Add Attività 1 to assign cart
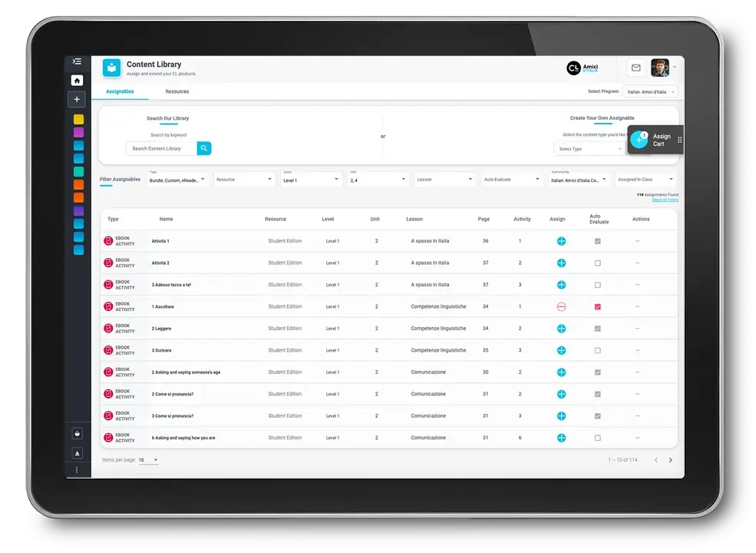Screen dimensions: 756x553 tap(561, 241)
